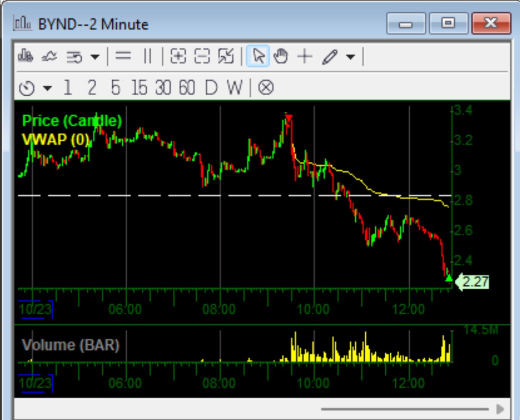Screen dimensions: 520x420
Task: Maximize the BYND chart window
Action: click(448, 23)
